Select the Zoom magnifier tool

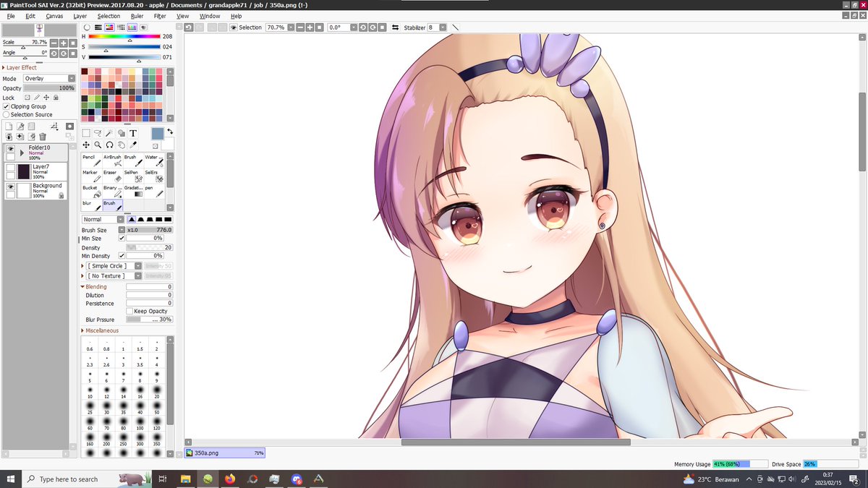[98, 145]
